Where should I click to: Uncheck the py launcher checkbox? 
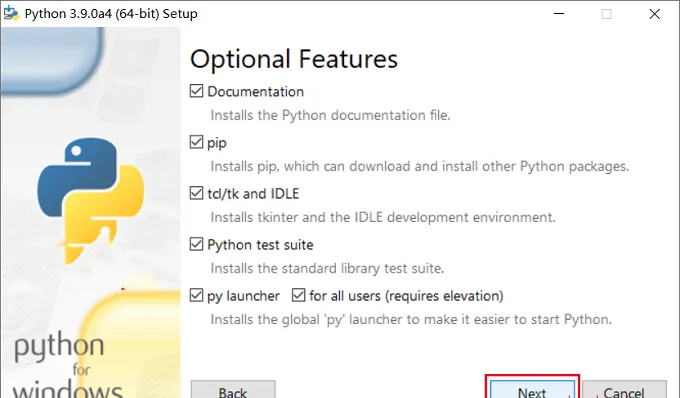point(196,296)
